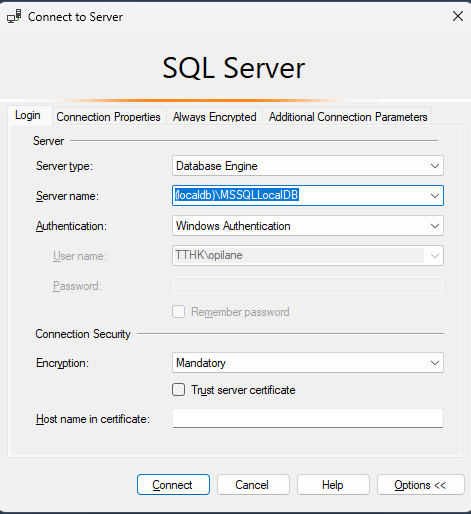Click the Authentication label
Screen dimensions: 471x514
[x=71, y=226]
